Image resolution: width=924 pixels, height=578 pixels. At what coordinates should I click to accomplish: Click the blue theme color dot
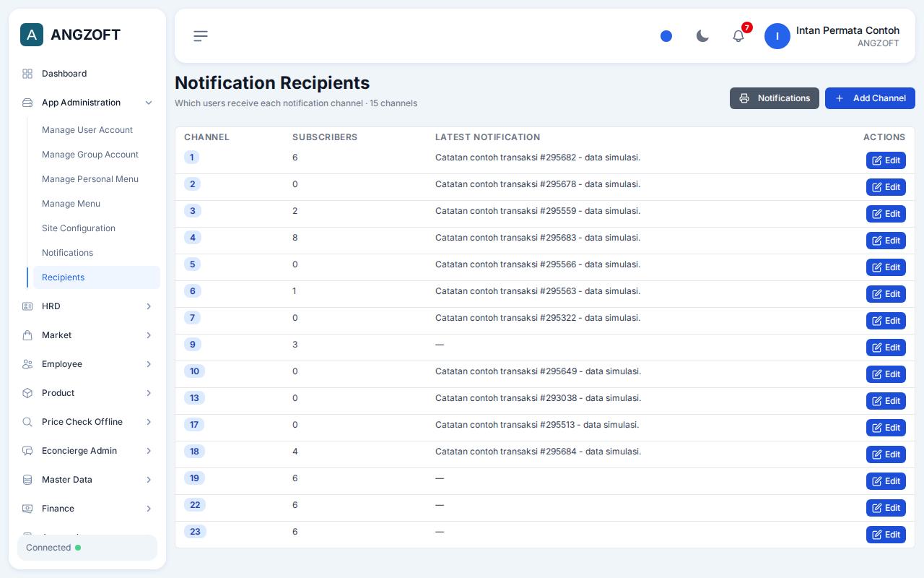[666, 36]
